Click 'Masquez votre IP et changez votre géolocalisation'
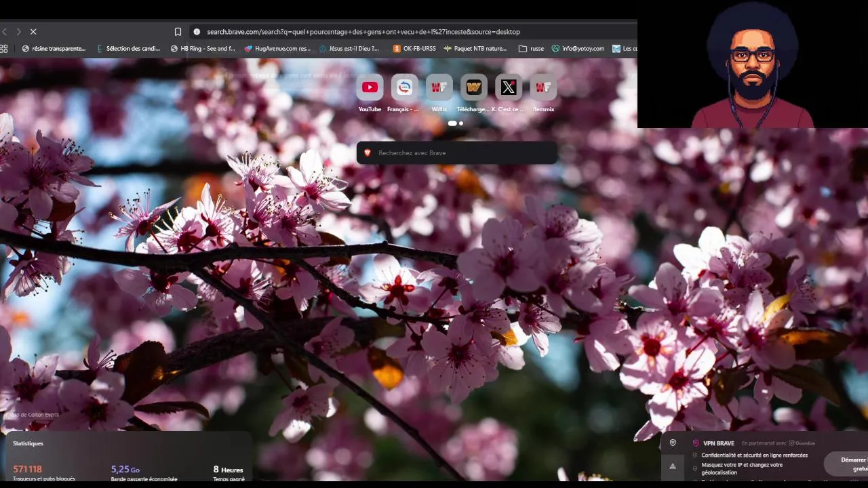Screen dimensions: 868x488 point(742,468)
